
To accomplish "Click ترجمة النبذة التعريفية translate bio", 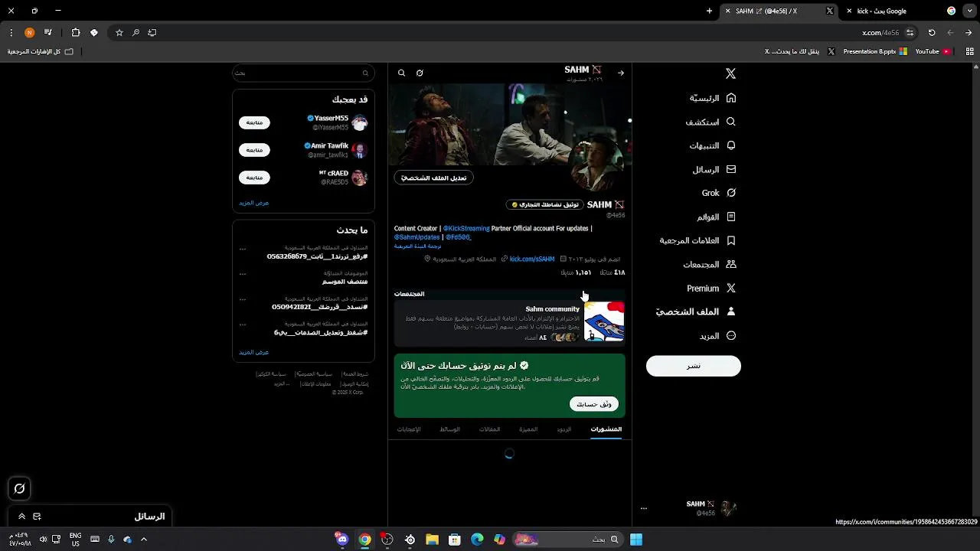I will click(x=418, y=246).
